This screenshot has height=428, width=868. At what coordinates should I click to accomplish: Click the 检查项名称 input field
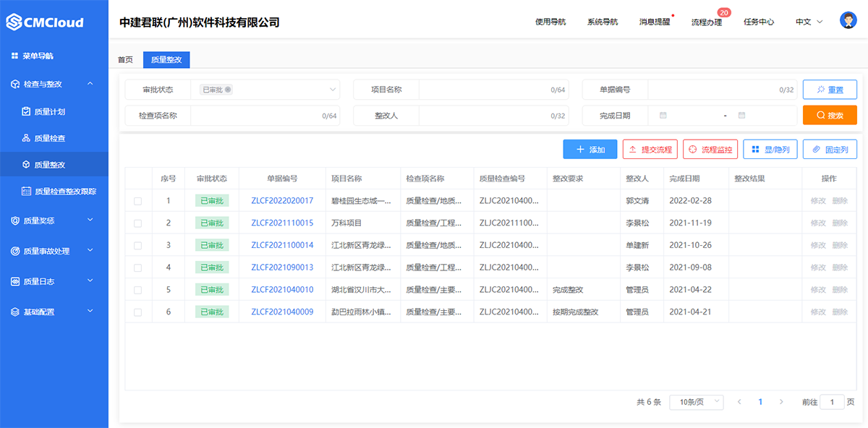point(265,115)
